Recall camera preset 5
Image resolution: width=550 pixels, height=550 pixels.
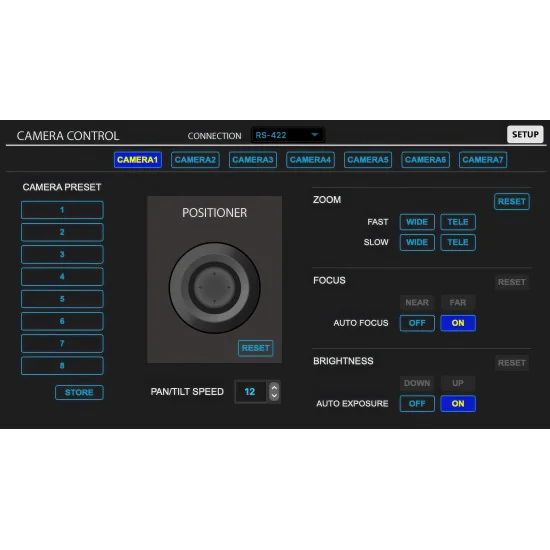pos(62,299)
